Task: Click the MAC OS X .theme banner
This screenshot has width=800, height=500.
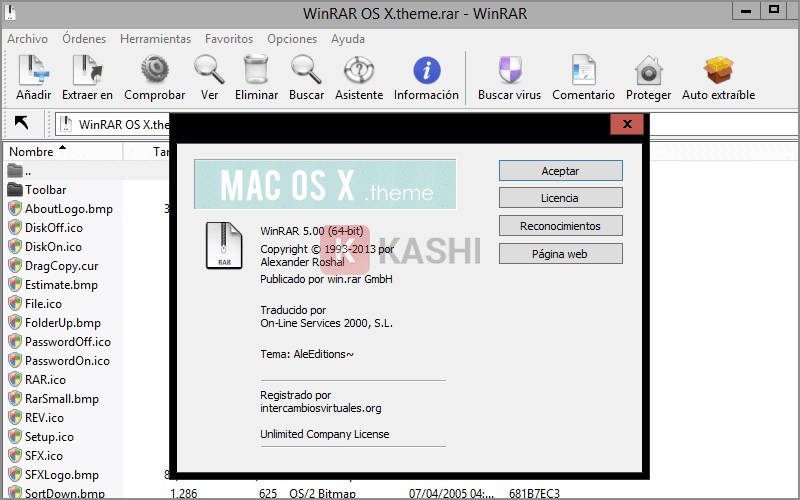Action: [x=325, y=184]
